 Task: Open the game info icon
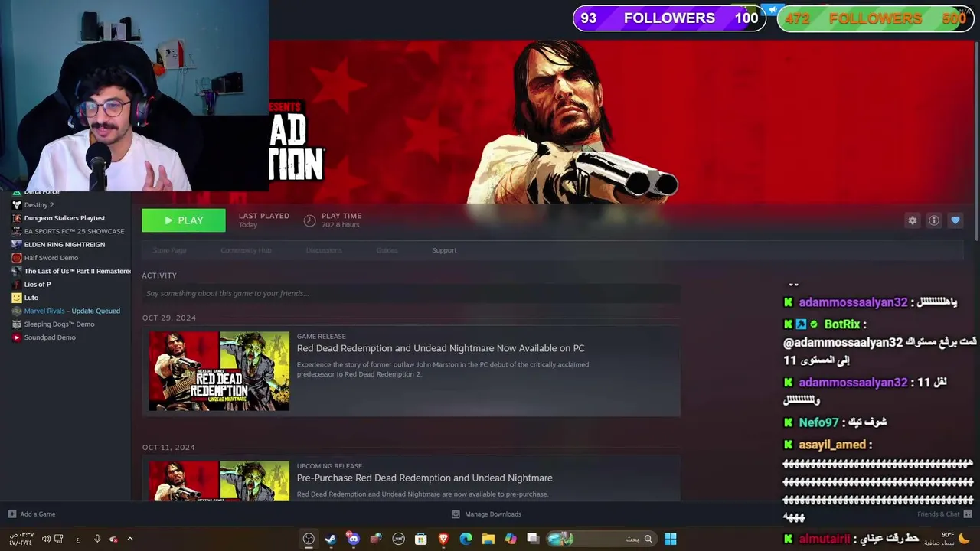tap(933, 220)
